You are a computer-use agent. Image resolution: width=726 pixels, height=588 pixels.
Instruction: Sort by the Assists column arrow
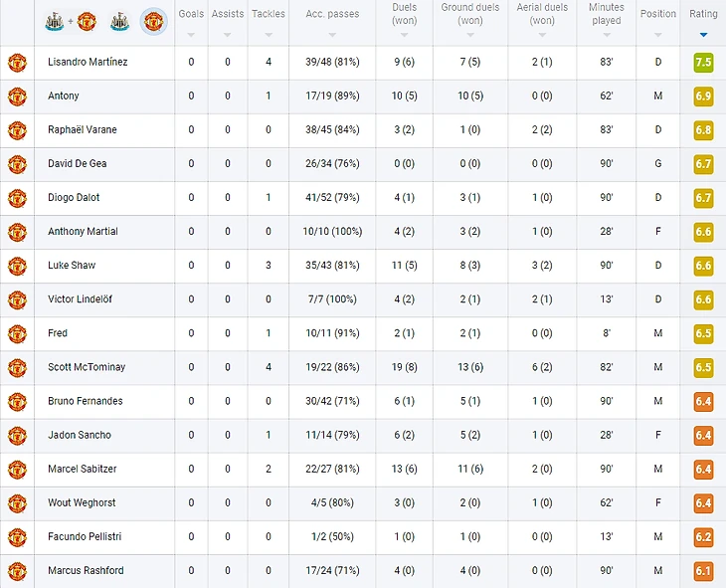tap(227, 34)
